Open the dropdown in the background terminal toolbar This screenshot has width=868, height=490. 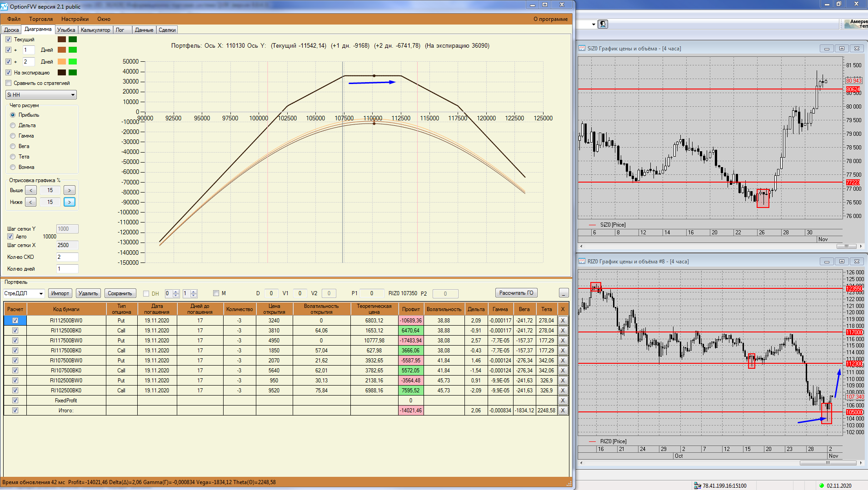(594, 25)
